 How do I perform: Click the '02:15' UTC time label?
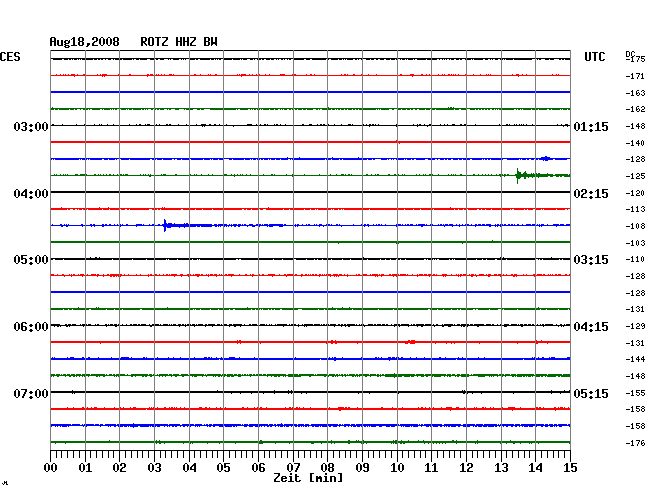click(591, 194)
